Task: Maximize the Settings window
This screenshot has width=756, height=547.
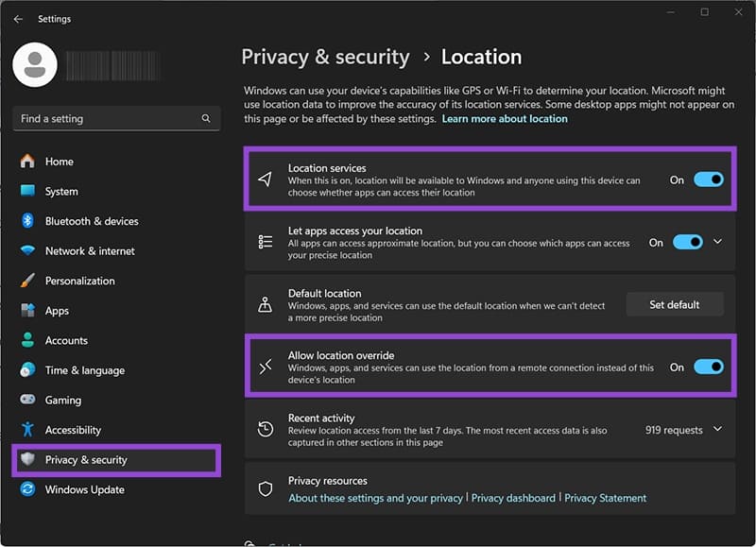Action: coord(704,12)
